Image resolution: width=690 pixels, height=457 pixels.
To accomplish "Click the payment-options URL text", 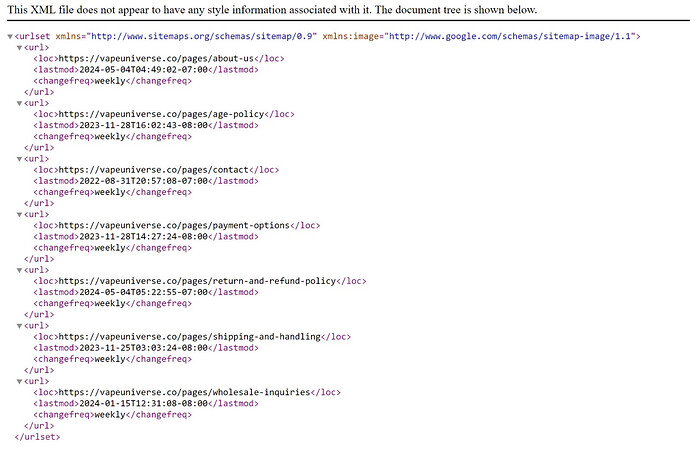I will [x=174, y=225].
